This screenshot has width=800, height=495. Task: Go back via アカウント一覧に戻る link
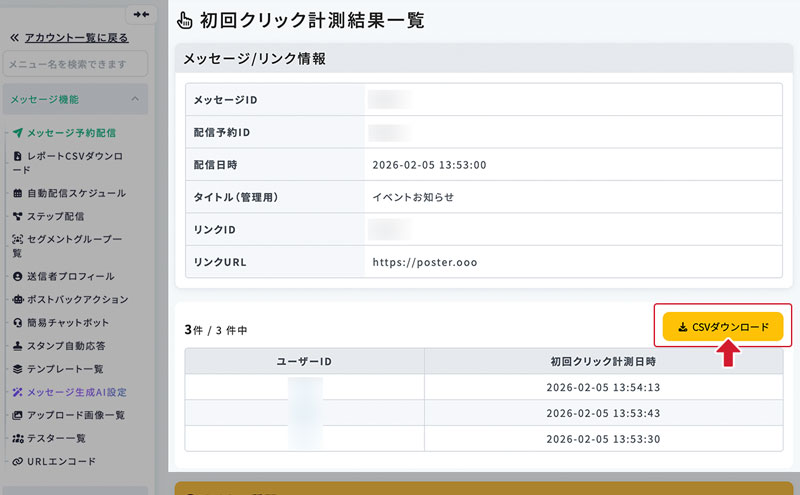pyautogui.click(x=77, y=38)
